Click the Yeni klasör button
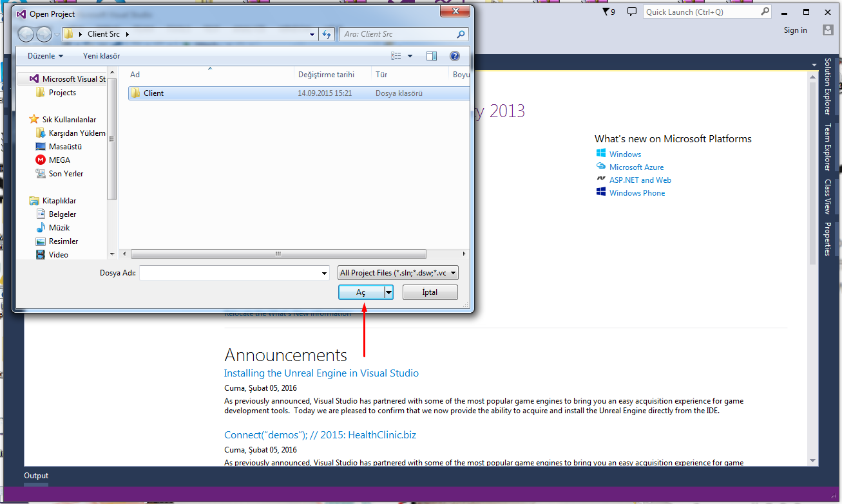The width and height of the screenshot is (842, 504). [101, 56]
